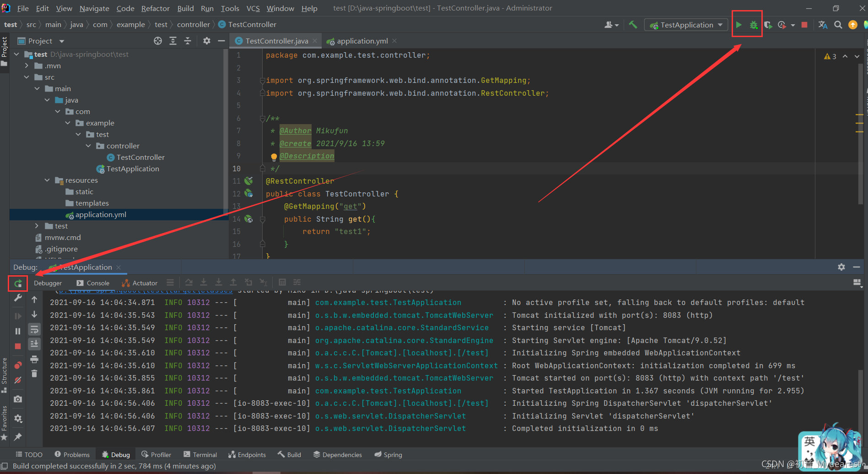
Task: Print the console output
Action: (34, 360)
